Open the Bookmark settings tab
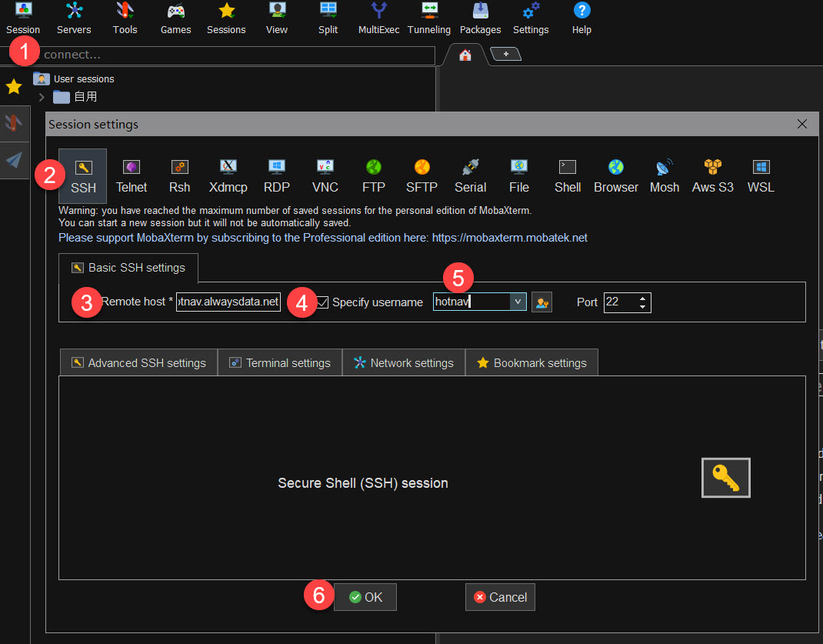This screenshot has width=823, height=644. tap(531, 363)
